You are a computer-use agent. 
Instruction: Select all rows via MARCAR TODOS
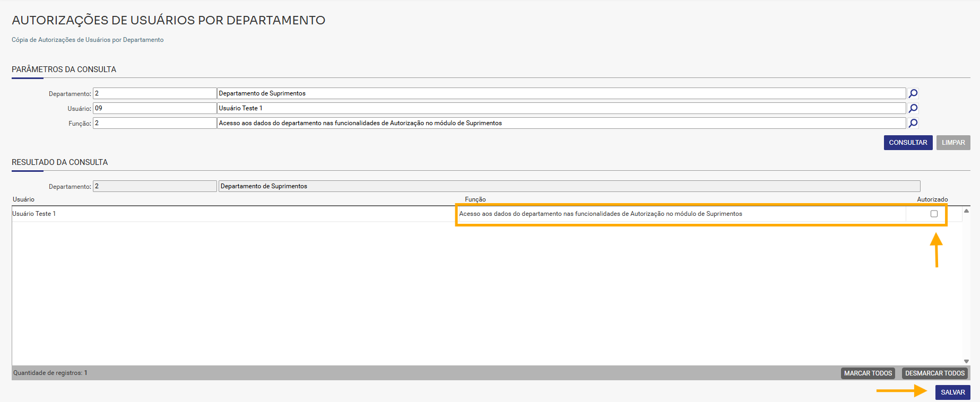(x=868, y=373)
